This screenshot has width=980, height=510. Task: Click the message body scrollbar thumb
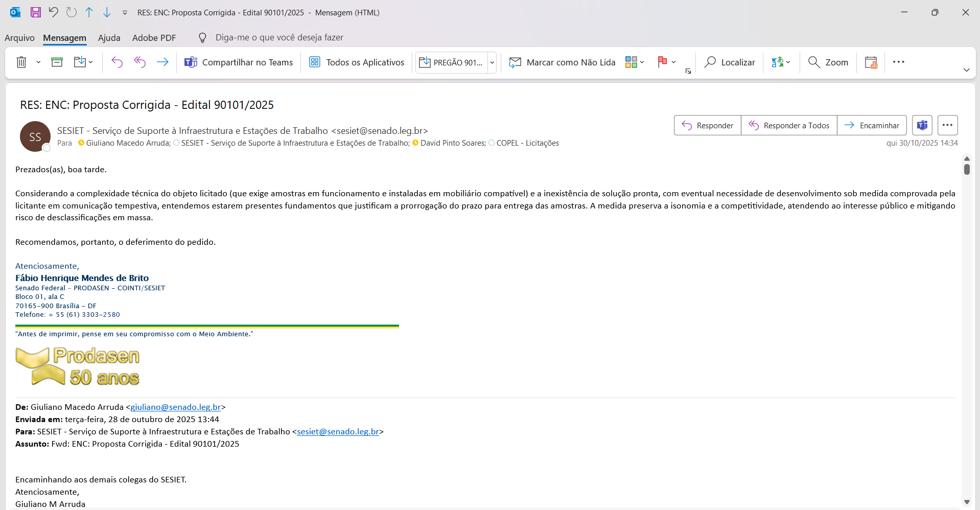click(x=967, y=169)
